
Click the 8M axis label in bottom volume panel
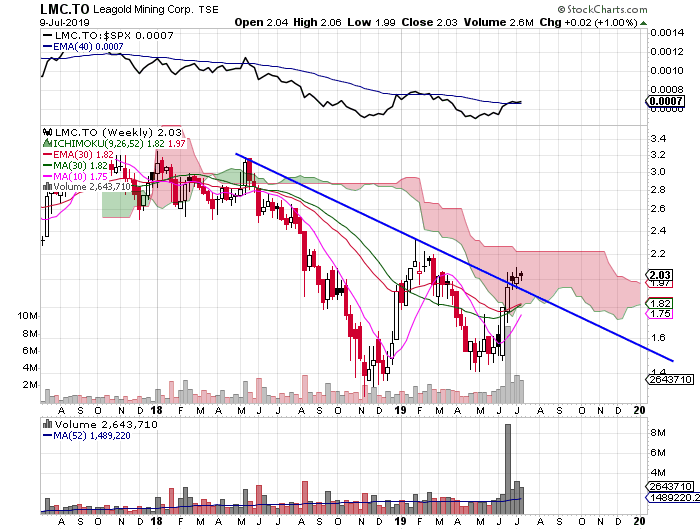(658, 432)
